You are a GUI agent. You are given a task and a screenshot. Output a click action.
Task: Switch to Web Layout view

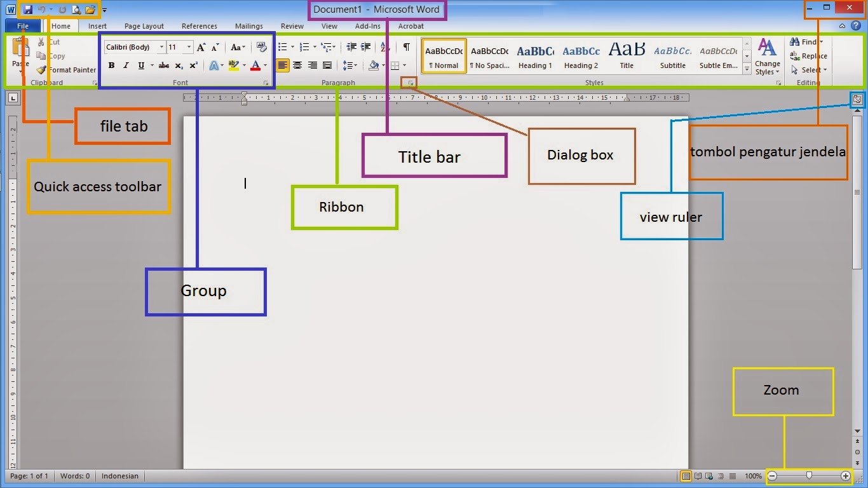coord(709,476)
